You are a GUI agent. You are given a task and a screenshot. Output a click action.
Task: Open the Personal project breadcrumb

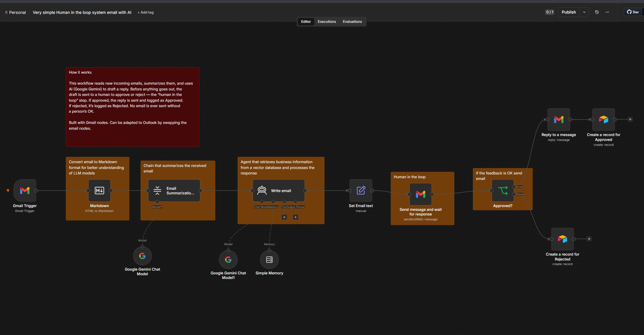[15, 12]
